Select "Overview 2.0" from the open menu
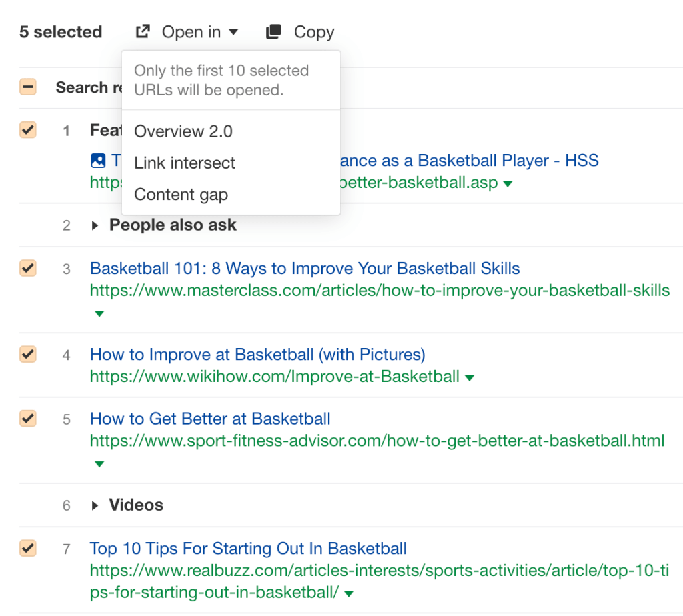 (183, 131)
